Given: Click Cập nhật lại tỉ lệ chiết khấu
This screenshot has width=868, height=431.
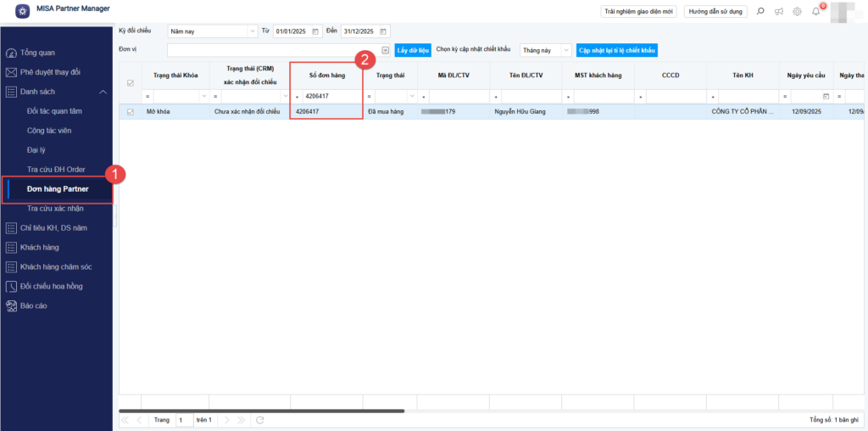Looking at the screenshot, I should (x=617, y=50).
